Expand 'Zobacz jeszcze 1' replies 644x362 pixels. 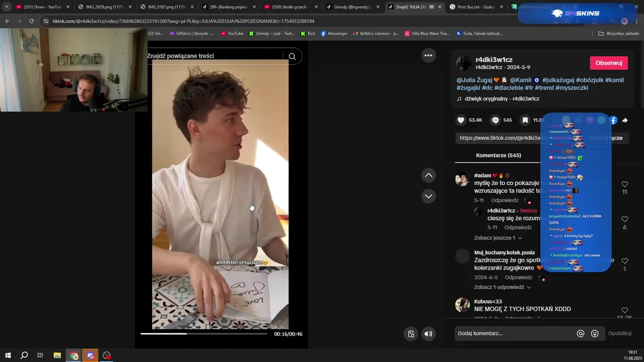click(498, 238)
